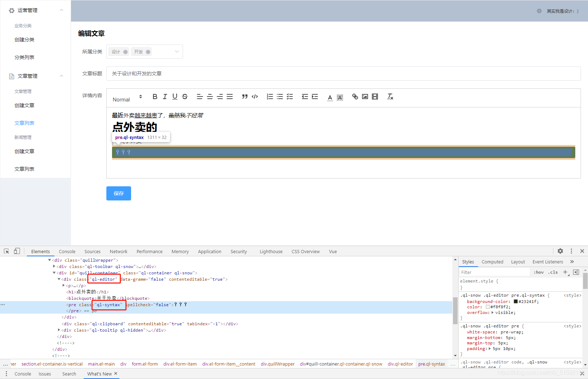The width and height of the screenshot is (588, 379).
Task: Insert a blockquote using the quote icon
Action: click(245, 96)
